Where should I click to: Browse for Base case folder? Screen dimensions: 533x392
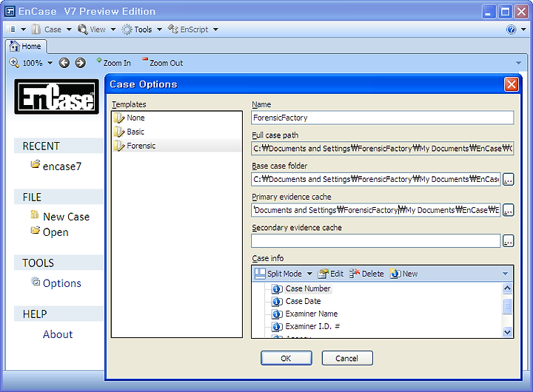[508, 179]
